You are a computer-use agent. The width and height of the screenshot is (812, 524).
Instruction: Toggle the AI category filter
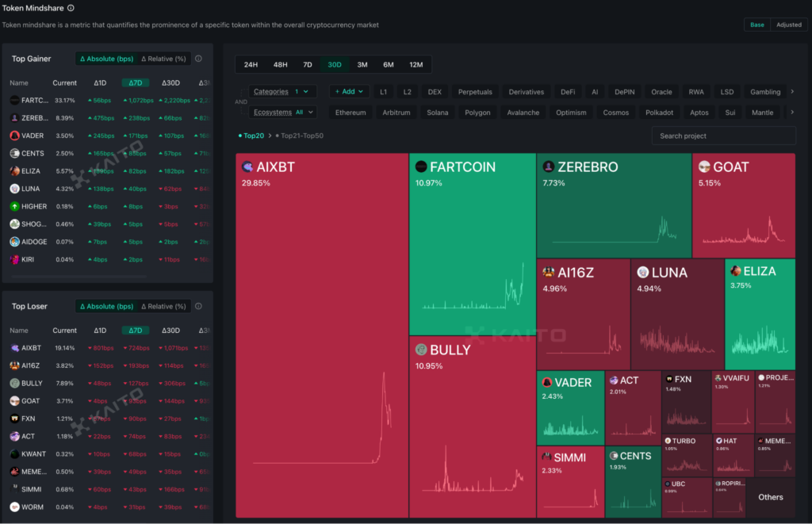tap(595, 92)
